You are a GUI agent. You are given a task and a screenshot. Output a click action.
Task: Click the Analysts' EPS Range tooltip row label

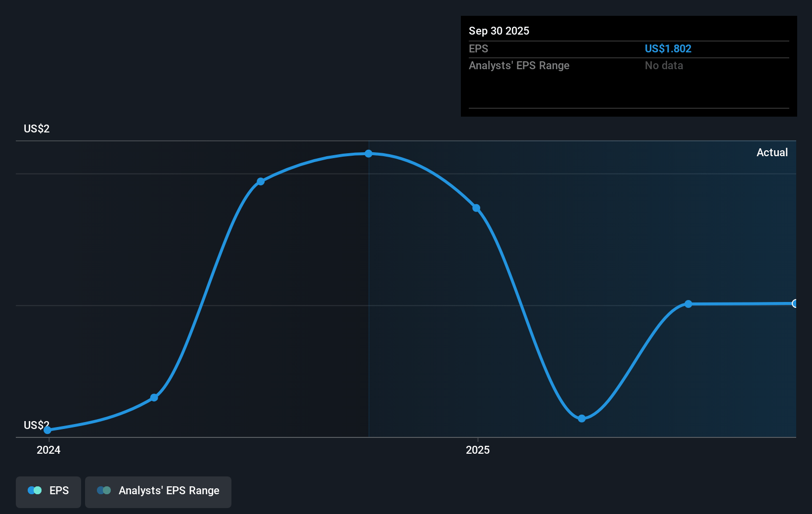click(x=519, y=65)
